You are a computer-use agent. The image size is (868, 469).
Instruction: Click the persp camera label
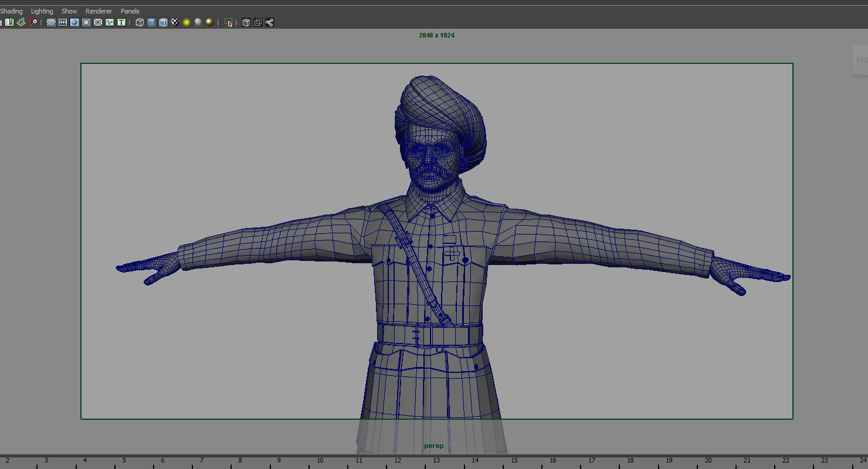click(433, 446)
